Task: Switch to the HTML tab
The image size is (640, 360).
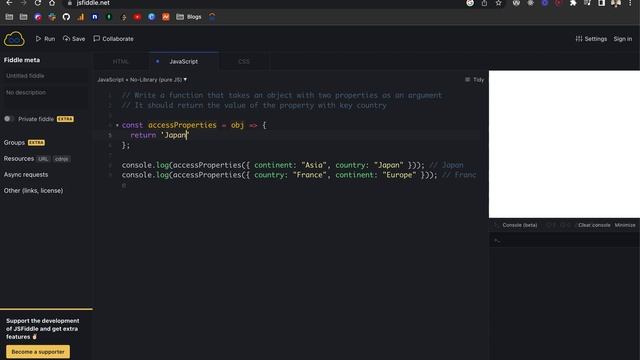Action: coord(120,62)
